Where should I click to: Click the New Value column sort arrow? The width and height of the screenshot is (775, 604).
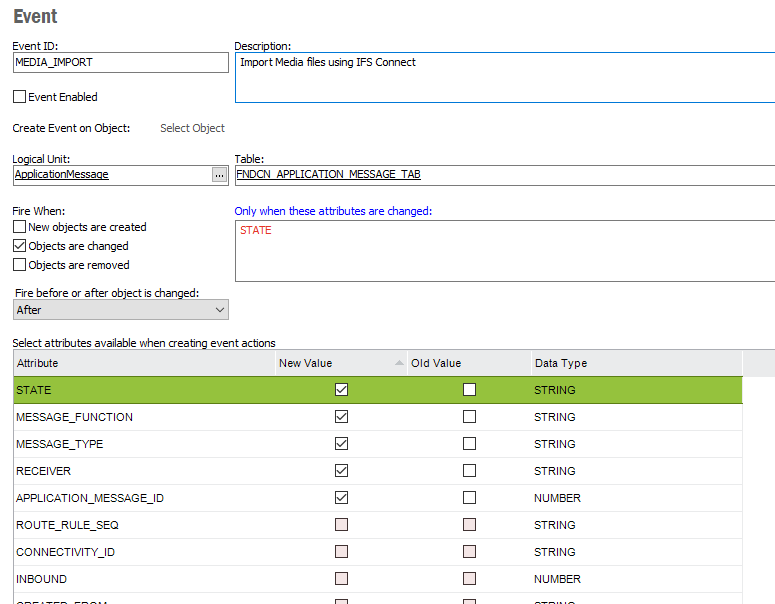click(400, 363)
